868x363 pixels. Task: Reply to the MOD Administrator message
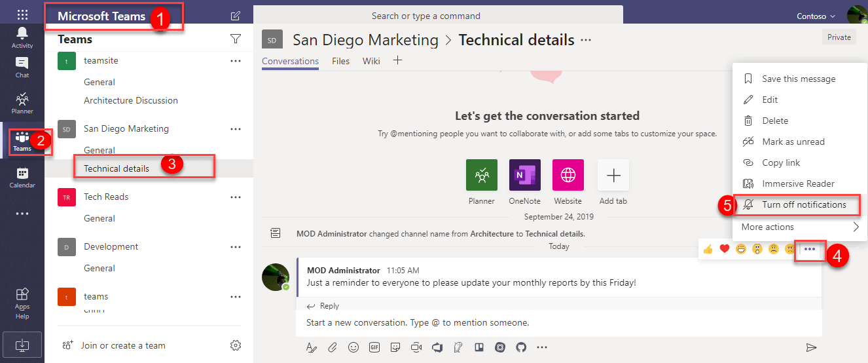click(329, 306)
